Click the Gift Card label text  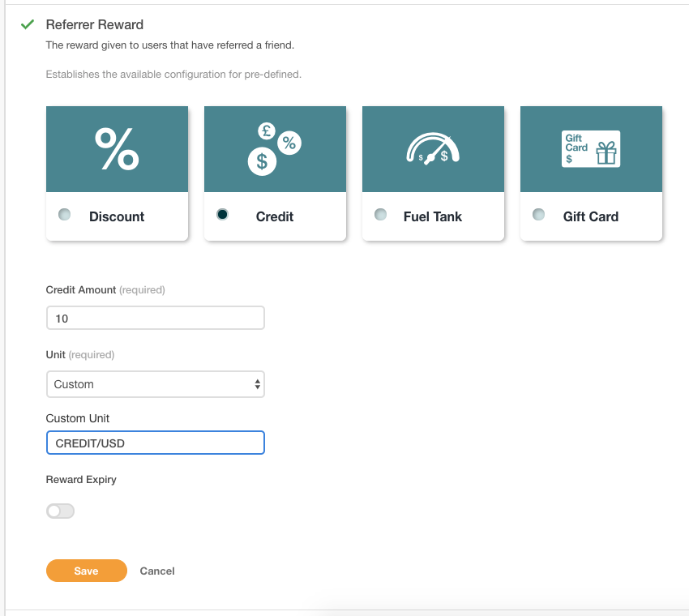pos(591,216)
